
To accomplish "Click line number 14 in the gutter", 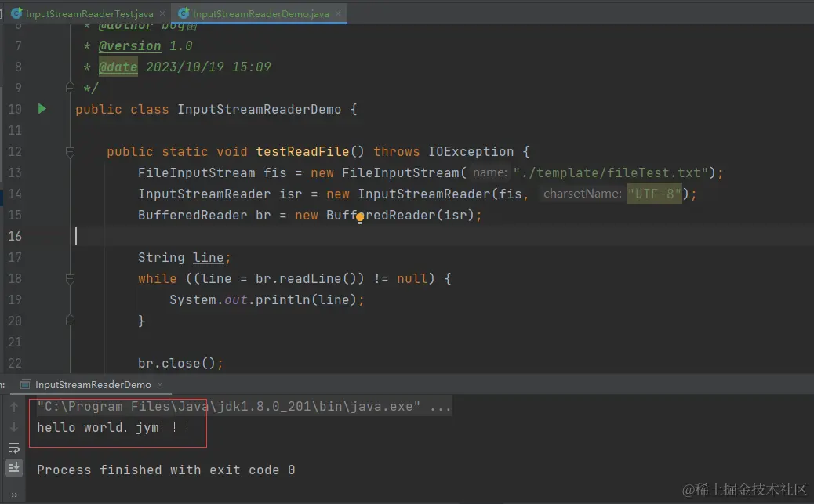I will click(15, 194).
